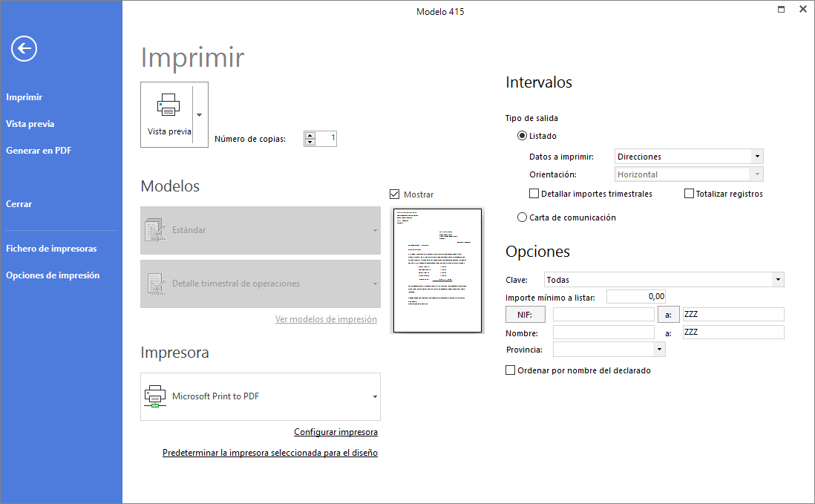
Task: Check Ordenar por nombre del declarado
Action: [x=511, y=370]
